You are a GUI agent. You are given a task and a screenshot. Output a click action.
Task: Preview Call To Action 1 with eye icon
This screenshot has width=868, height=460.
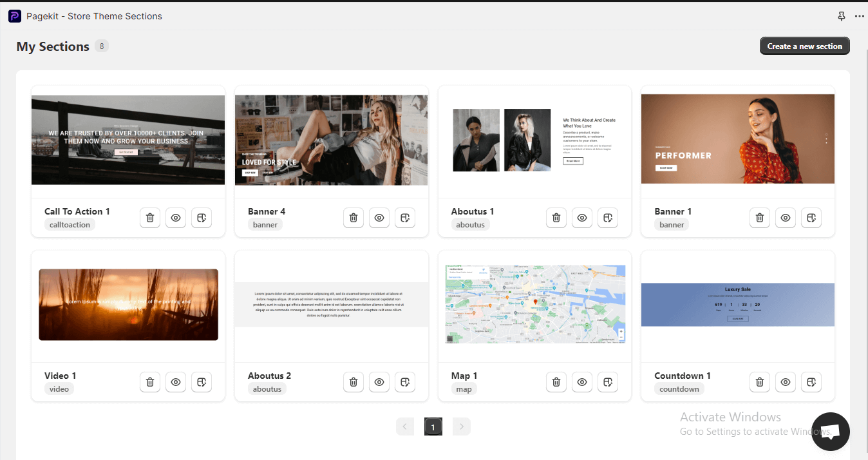pyautogui.click(x=176, y=218)
